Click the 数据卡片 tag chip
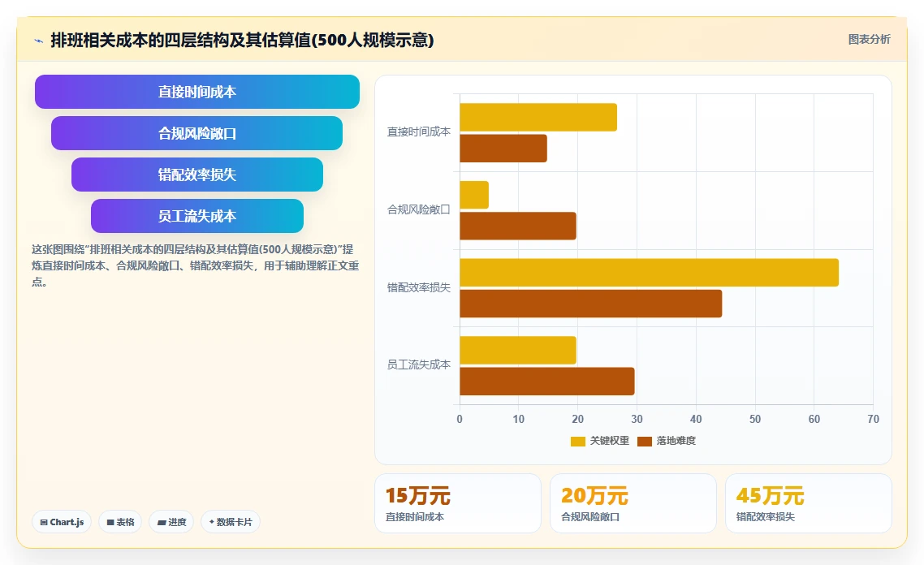The height and width of the screenshot is (565, 924). [231, 522]
